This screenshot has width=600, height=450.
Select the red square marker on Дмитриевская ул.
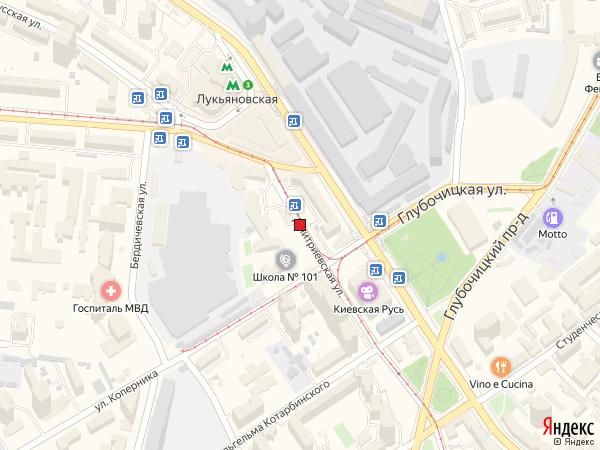click(300, 225)
